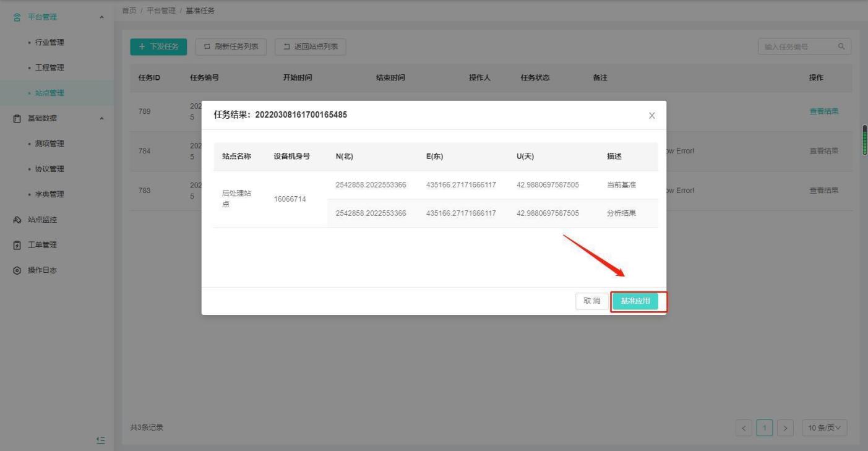Open the 10条/页 page size dropdown
The image size is (868, 451).
click(x=824, y=427)
